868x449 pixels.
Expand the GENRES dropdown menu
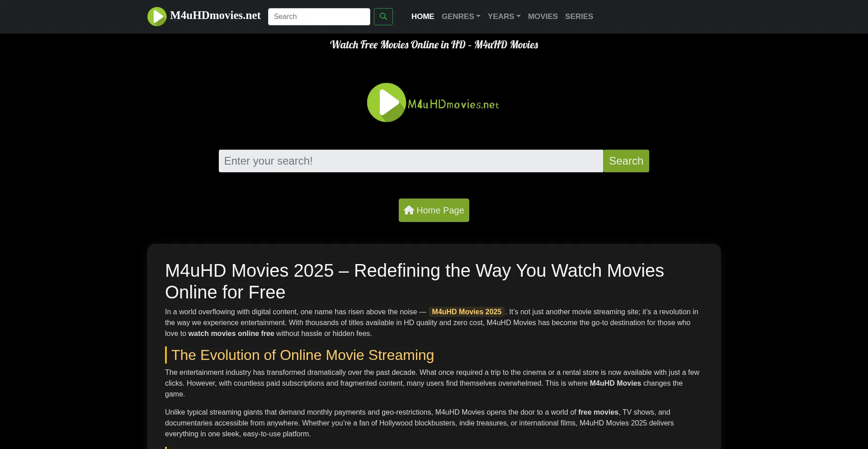(x=460, y=17)
